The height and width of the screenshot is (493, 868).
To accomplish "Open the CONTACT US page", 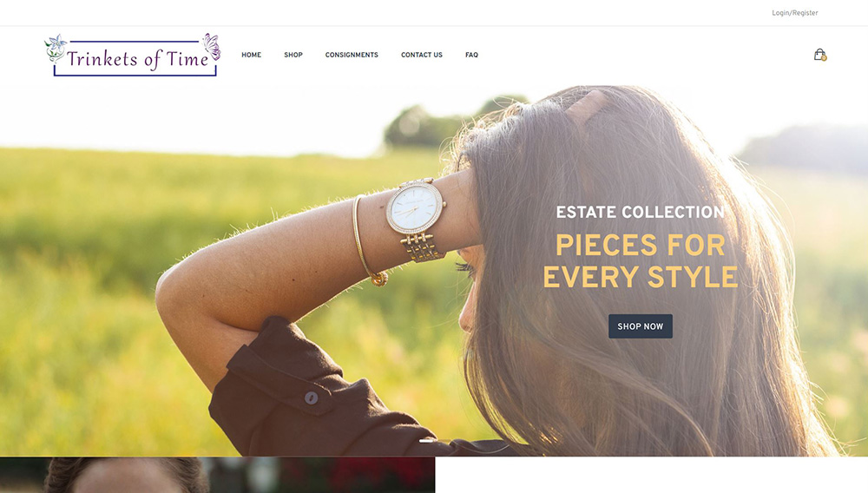I will tap(422, 55).
